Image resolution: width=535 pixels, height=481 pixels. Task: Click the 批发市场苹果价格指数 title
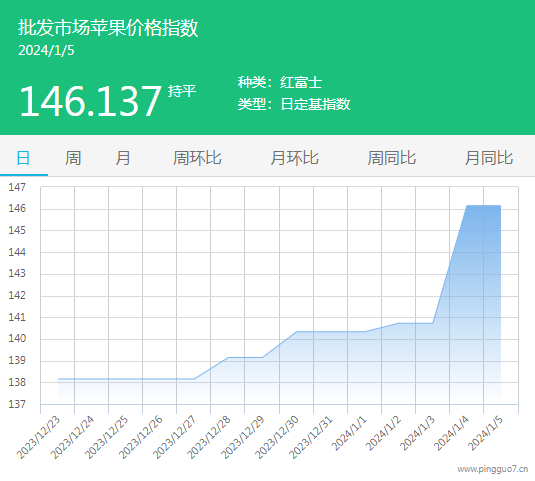coord(108,28)
